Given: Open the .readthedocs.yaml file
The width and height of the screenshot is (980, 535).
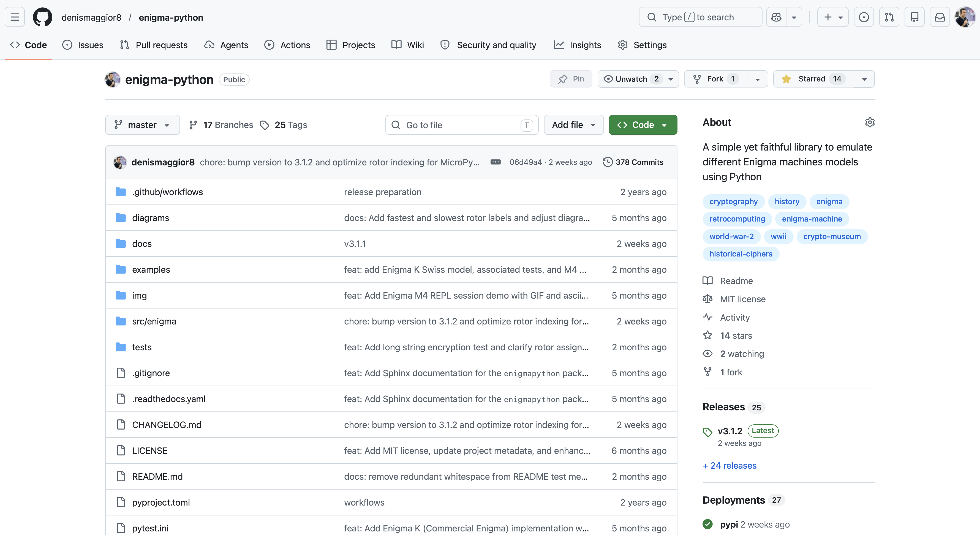Looking at the screenshot, I should [168, 399].
